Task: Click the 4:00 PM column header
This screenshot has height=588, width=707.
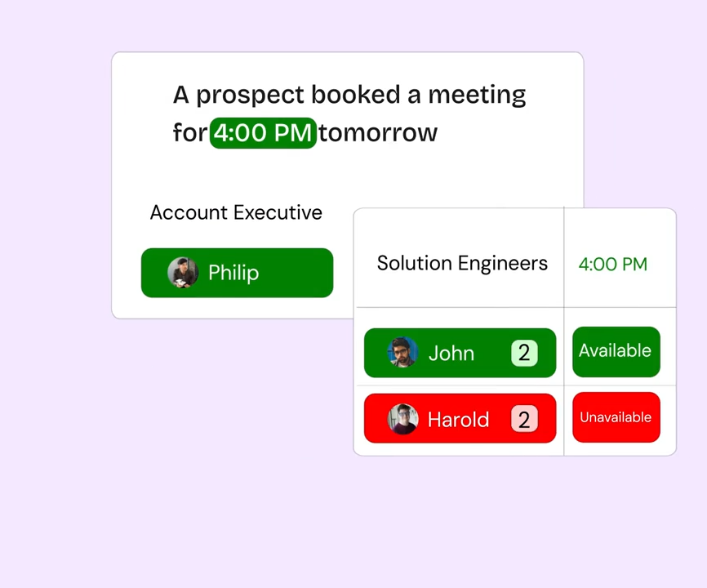Action: pyautogui.click(x=612, y=264)
